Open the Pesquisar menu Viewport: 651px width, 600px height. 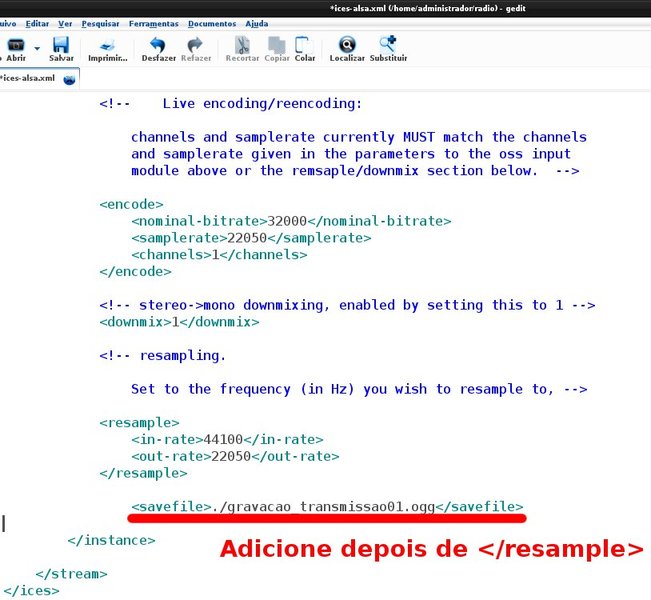(x=100, y=23)
